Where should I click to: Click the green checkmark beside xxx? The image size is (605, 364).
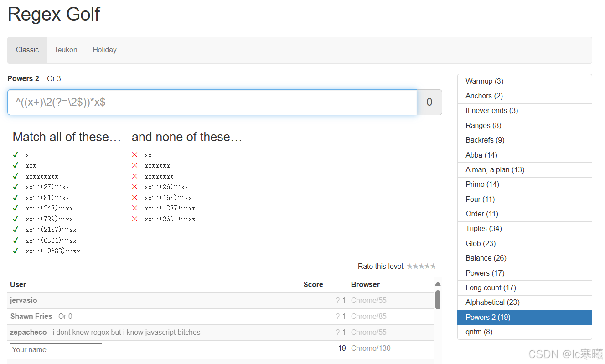[x=16, y=165]
